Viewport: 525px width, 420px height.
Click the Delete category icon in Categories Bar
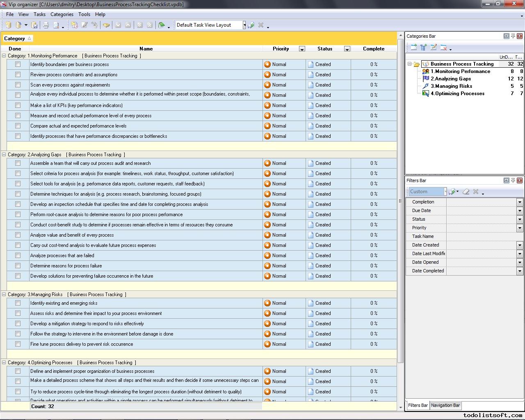443,48
